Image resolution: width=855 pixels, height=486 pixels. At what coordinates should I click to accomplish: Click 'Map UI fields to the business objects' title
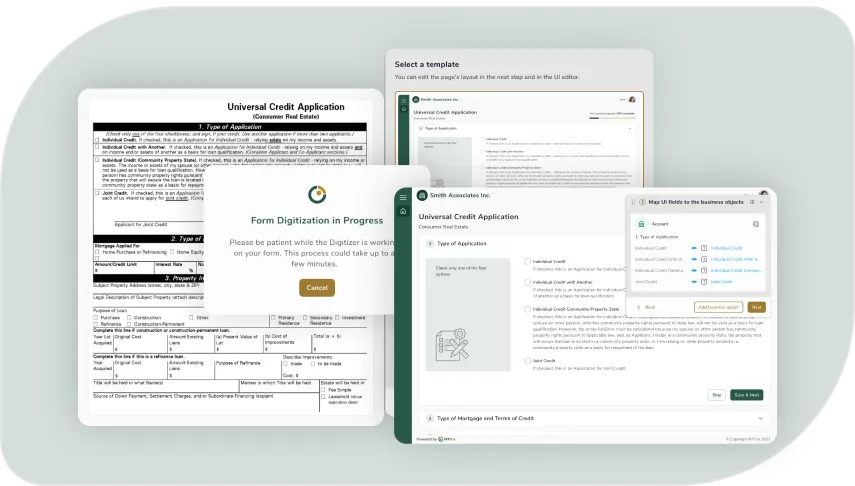(x=696, y=202)
